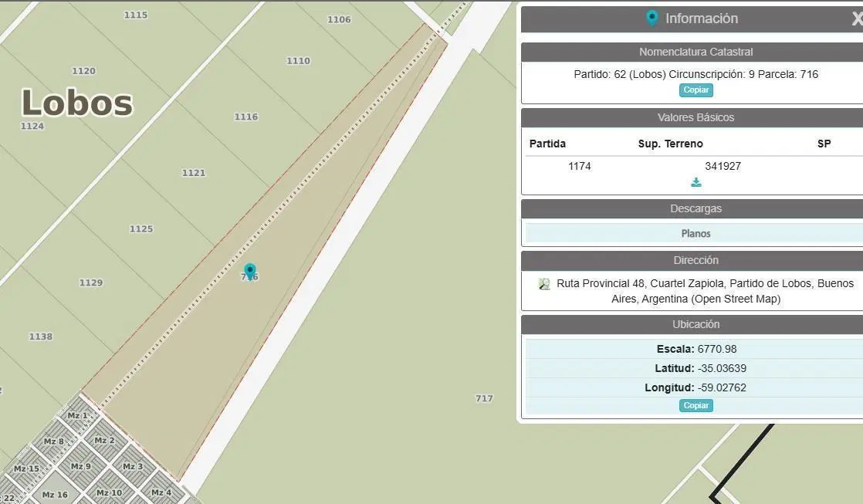Select block Mz 15 on the map
863x504 pixels.
(26, 468)
